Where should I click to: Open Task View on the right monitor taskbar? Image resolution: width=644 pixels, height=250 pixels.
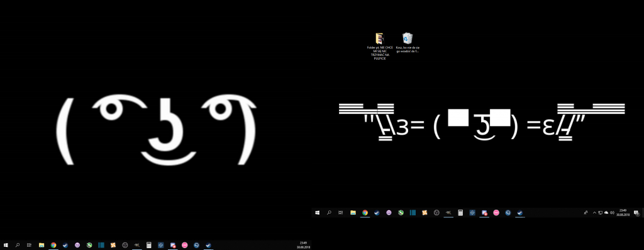coord(340,213)
